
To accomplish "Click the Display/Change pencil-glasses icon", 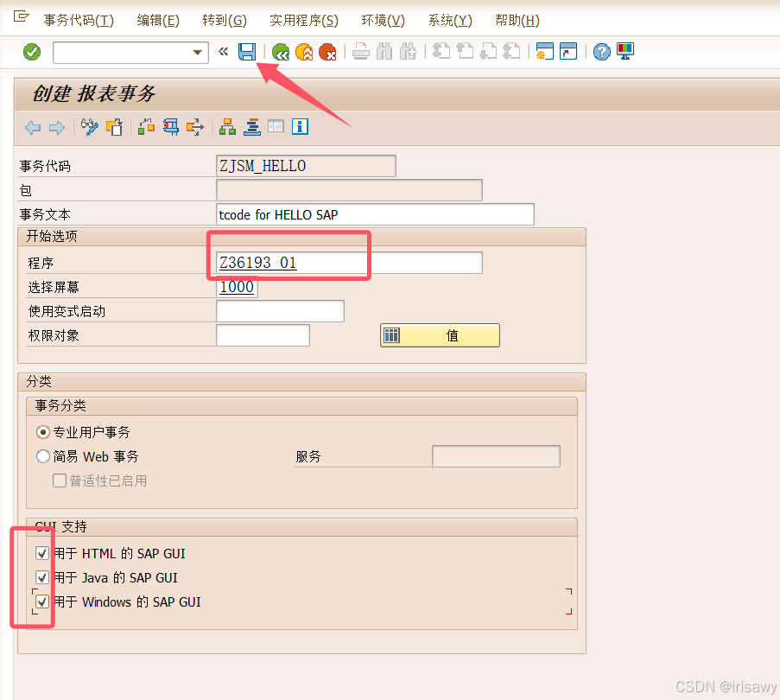I will pos(90,127).
